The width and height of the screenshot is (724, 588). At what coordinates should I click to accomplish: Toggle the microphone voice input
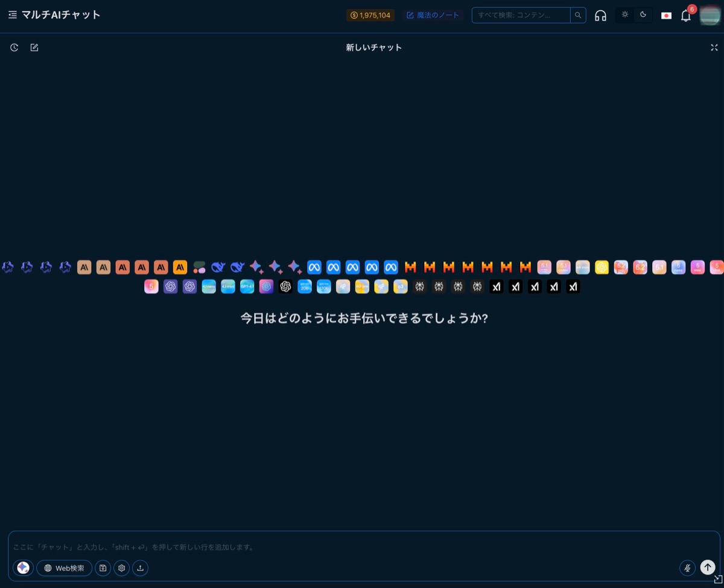(687, 567)
